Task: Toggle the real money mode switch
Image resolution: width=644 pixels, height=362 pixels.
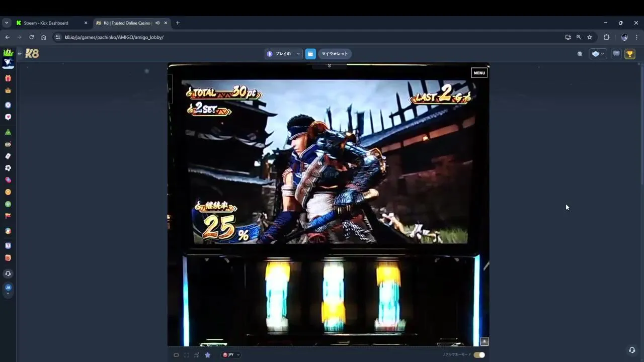Action: 479,355
